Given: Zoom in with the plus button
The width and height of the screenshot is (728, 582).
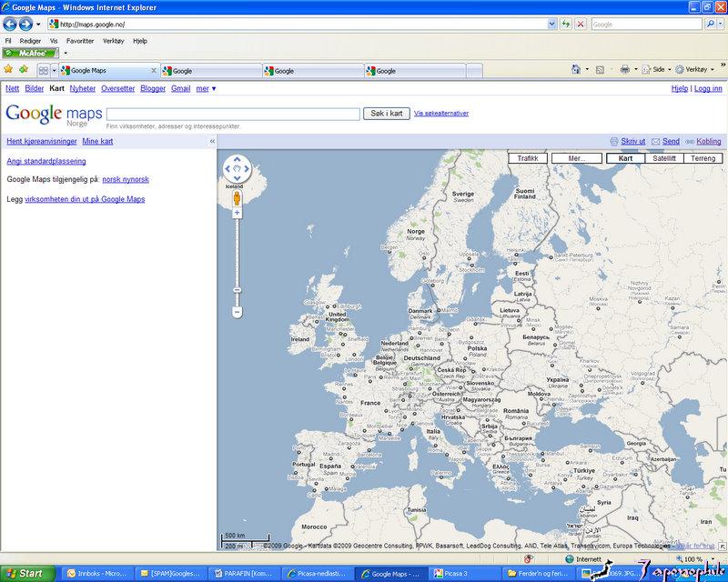Looking at the screenshot, I should pyautogui.click(x=237, y=213).
